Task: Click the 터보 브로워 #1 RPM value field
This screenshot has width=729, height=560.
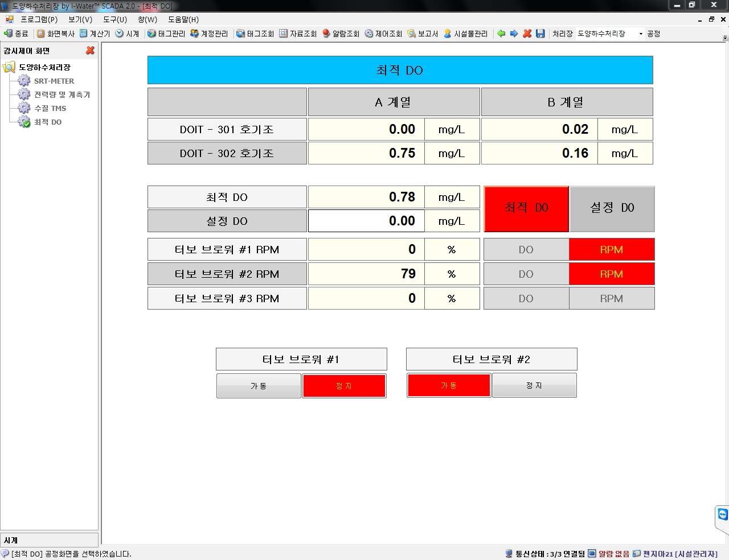Action: 366,249
